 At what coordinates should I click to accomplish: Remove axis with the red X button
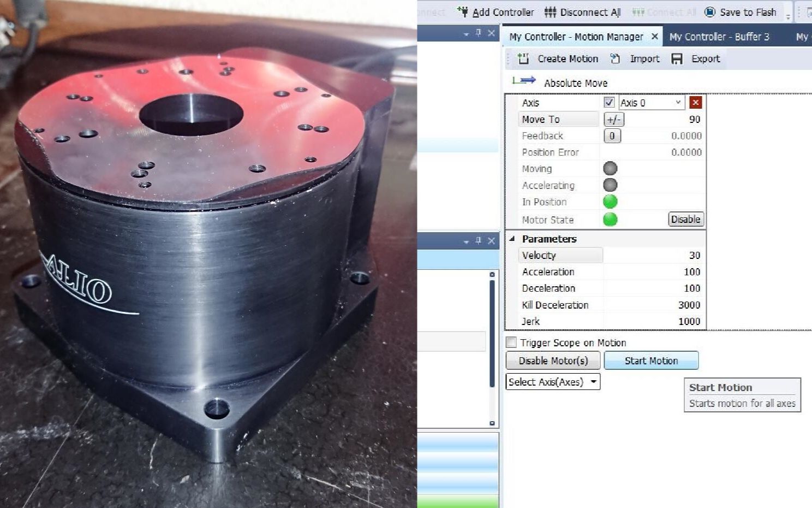pyautogui.click(x=695, y=102)
